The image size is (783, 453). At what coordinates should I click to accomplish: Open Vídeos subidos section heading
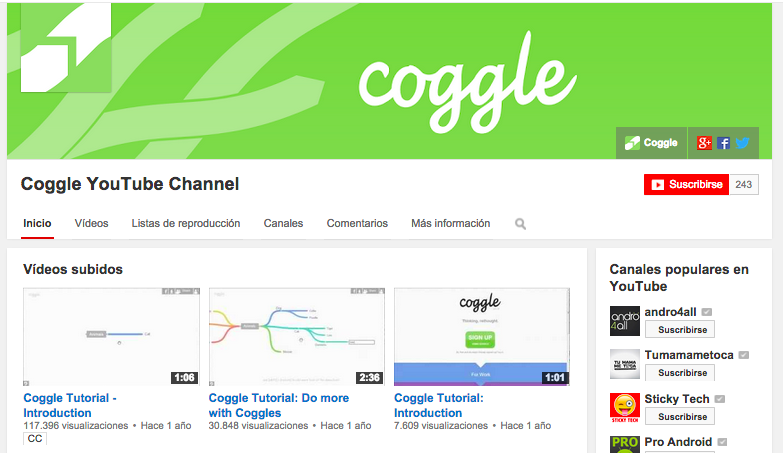(73, 269)
